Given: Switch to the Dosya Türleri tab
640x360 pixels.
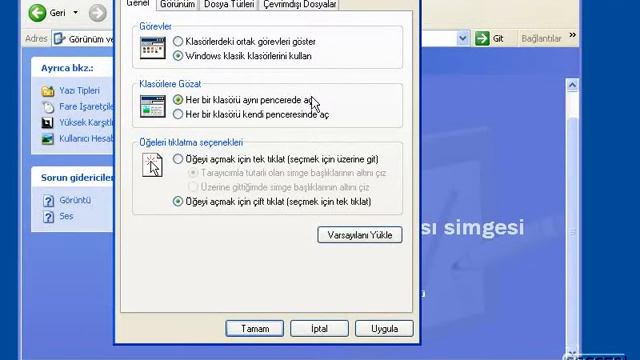Looking at the screenshot, I should coord(229,4).
